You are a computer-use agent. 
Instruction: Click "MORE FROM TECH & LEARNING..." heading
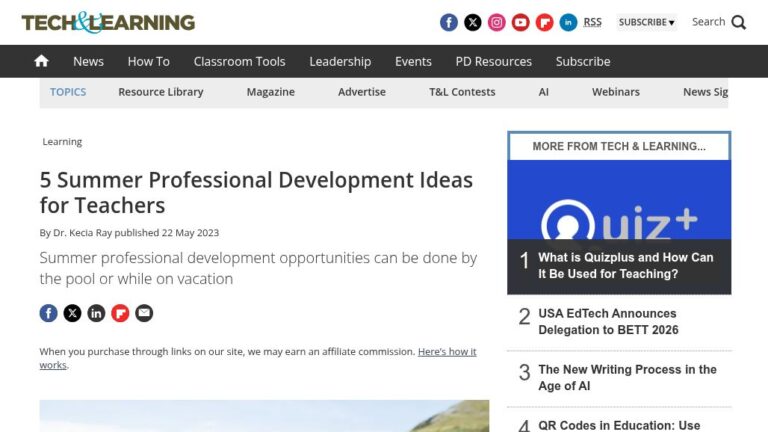(619, 146)
